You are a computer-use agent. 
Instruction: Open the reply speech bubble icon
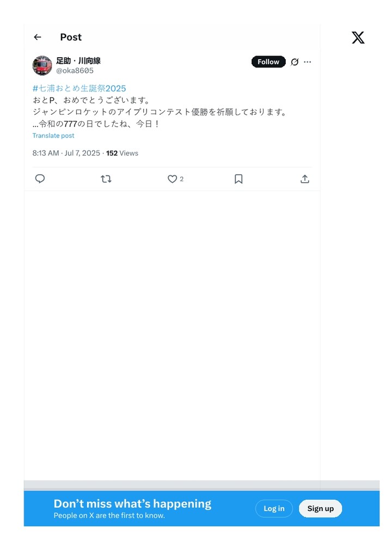click(40, 179)
